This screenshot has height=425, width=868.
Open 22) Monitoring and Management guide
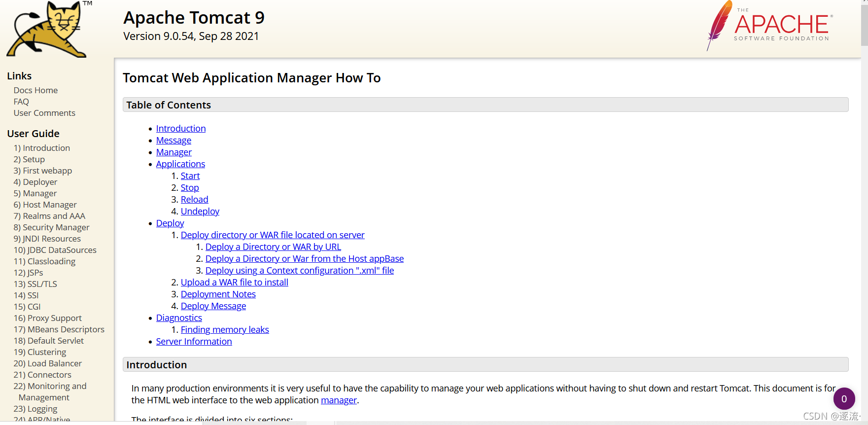(x=50, y=391)
